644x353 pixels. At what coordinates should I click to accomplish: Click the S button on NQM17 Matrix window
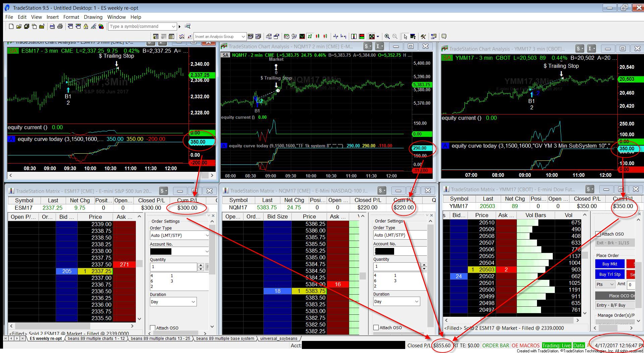(x=382, y=191)
